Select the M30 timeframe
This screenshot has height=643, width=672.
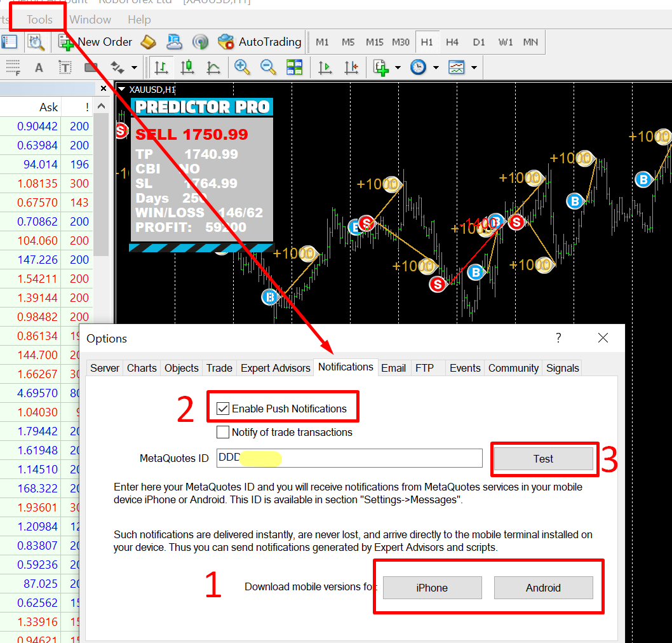pos(401,42)
